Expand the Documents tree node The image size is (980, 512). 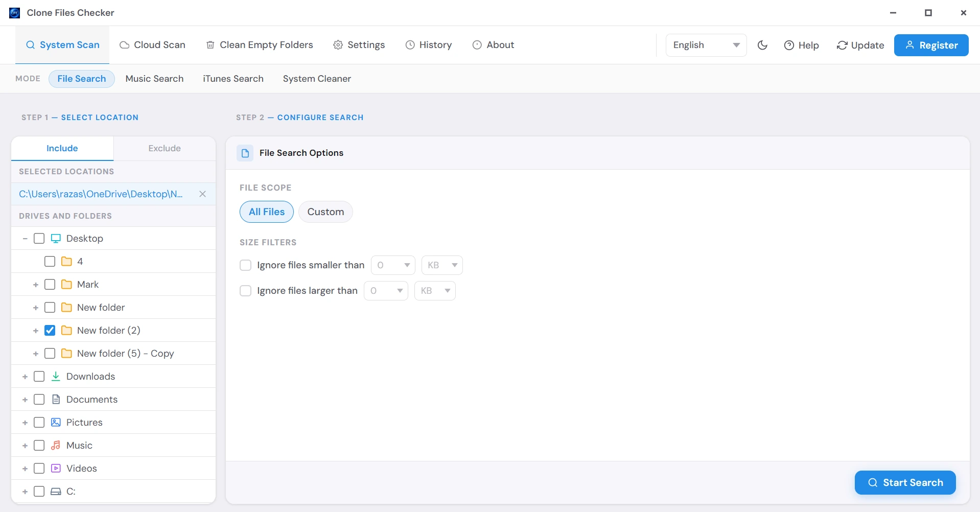point(25,399)
